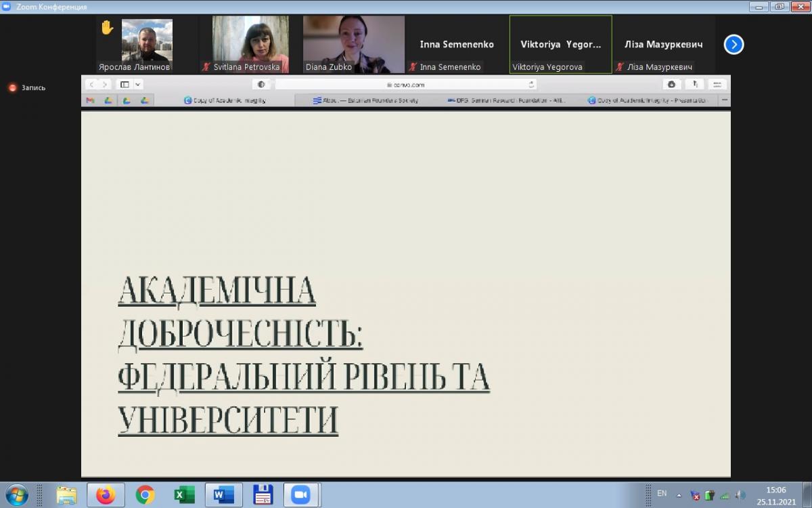This screenshot has height=508, width=812.
Task: Click the Zoom icon in the taskbar
Action: point(300,495)
